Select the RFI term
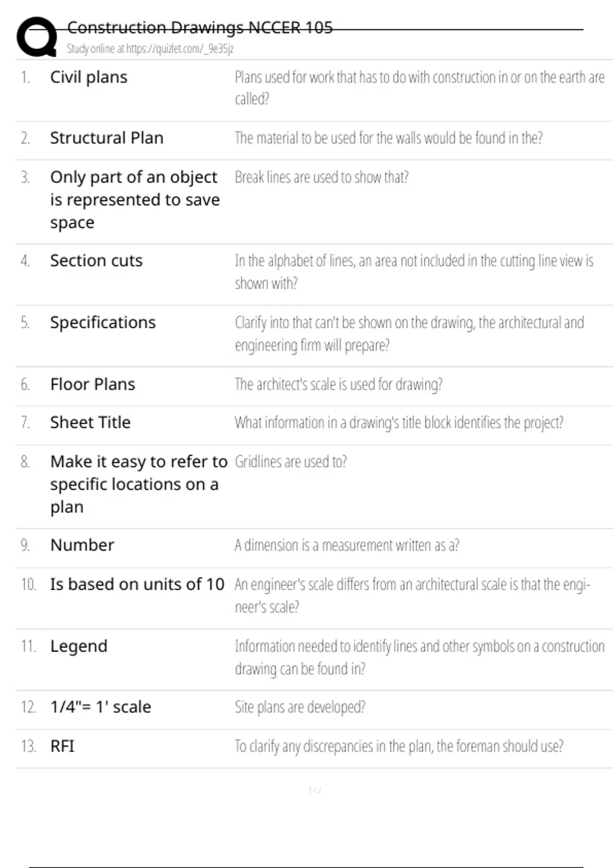Screen dimensions: 613x868 62,746
